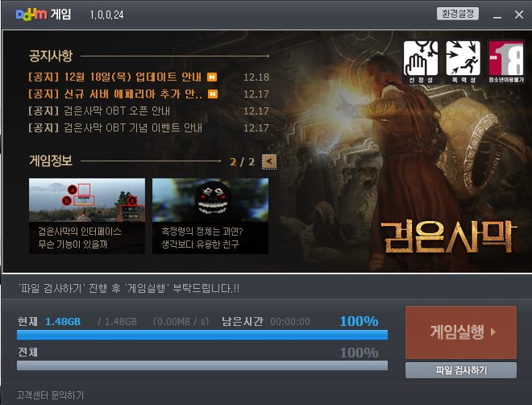Open the 고객센터 문의하기 link

pos(50,395)
